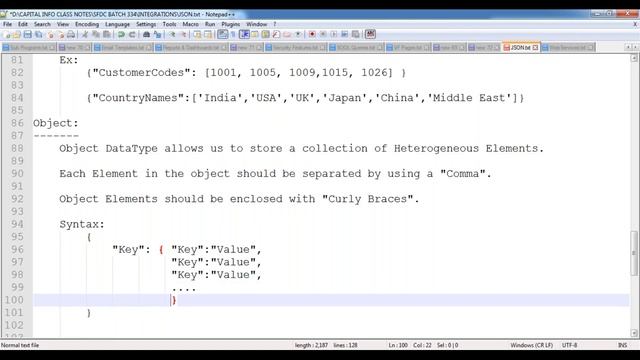Image resolution: width=640 pixels, height=360 pixels.
Task: Toggle the Document Map icon
Action: click(x=265, y=34)
